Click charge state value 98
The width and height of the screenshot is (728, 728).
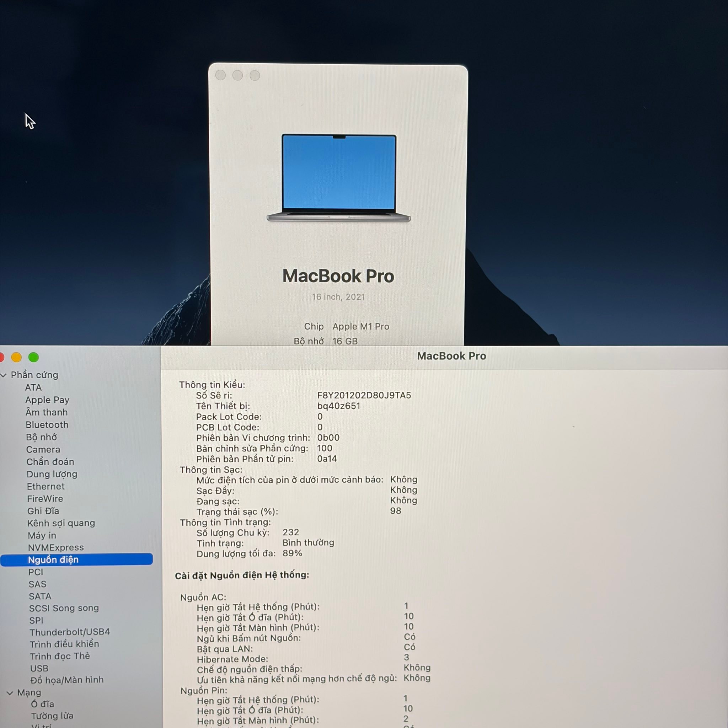[x=396, y=510]
